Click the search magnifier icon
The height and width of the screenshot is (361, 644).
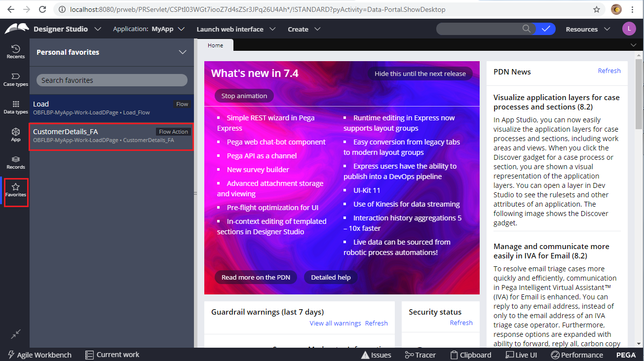click(x=527, y=29)
